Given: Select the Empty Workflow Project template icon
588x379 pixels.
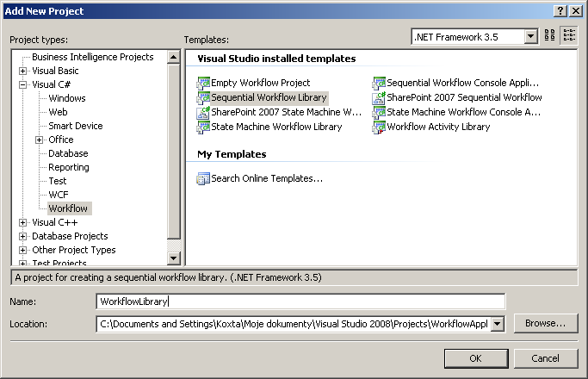Looking at the screenshot, I should (x=204, y=83).
